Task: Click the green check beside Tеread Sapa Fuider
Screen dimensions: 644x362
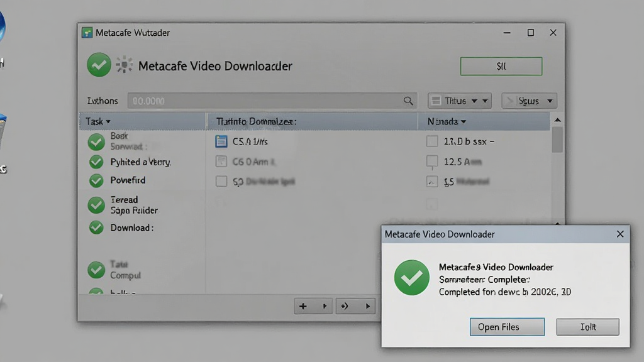Action: 96,205
